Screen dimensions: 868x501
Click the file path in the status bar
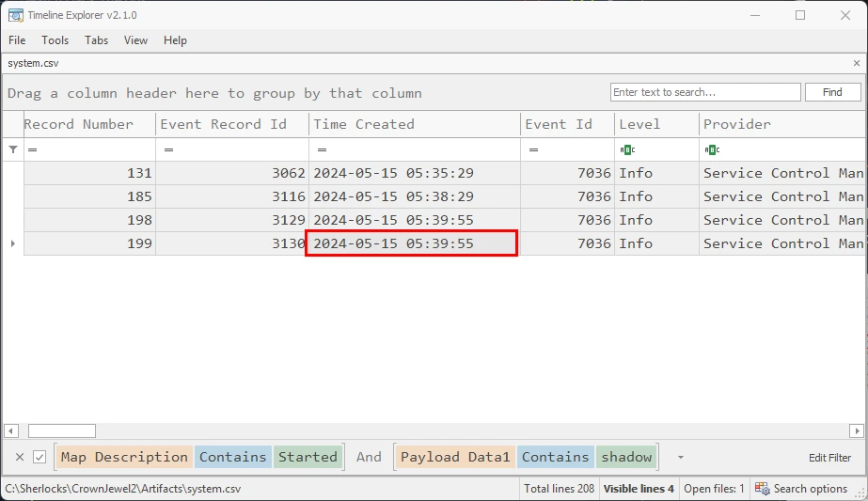pos(123,489)
